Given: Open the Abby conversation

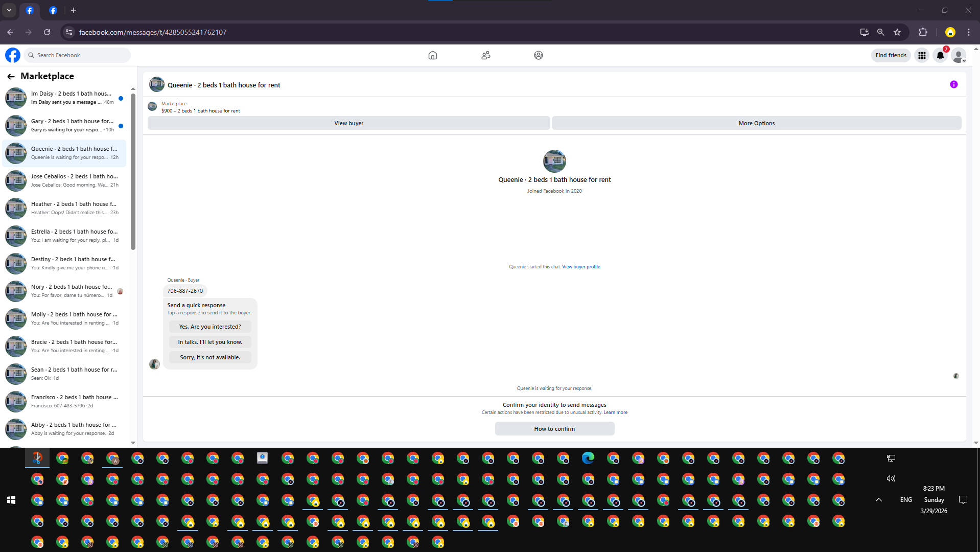Looking at the screenshot, I should (64, 429).
